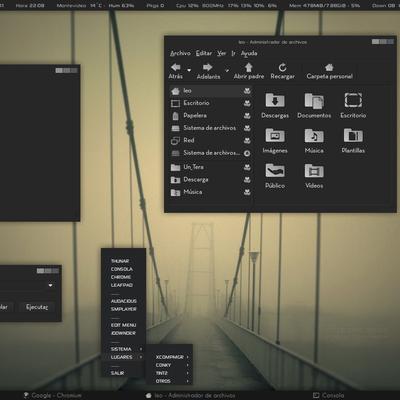
Task: Select leo home in sidebar
Action: pyautogui.click(x=211, y=91)
